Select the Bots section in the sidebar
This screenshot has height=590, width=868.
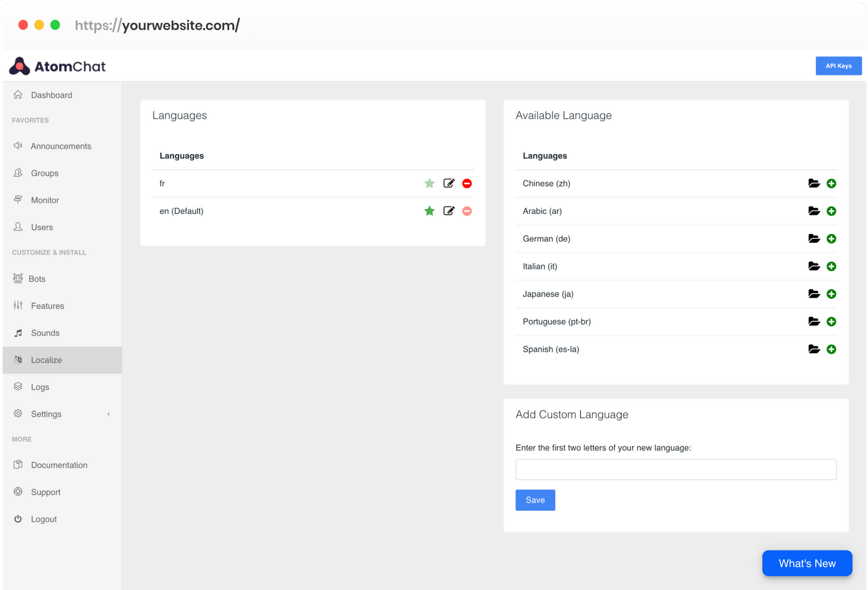(x=37, y=278)
